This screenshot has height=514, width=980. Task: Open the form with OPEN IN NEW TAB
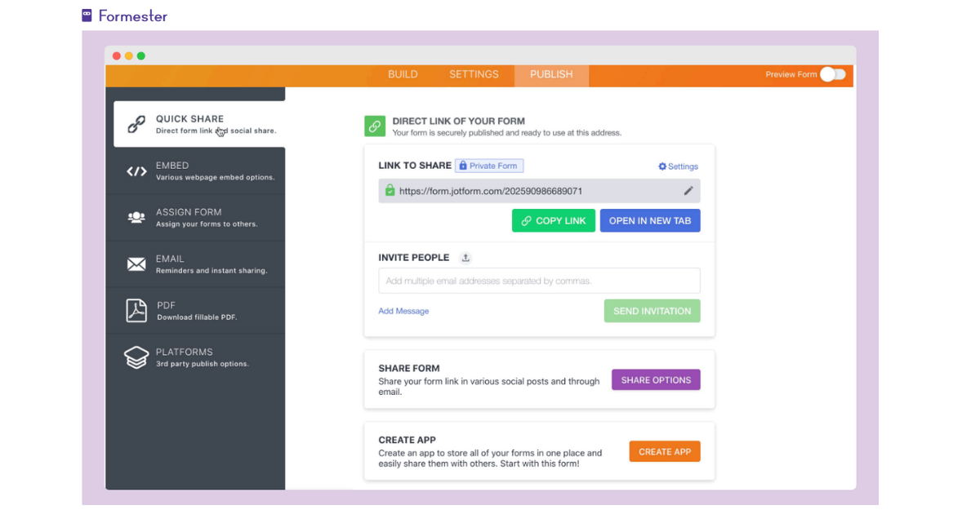(650, 220)
